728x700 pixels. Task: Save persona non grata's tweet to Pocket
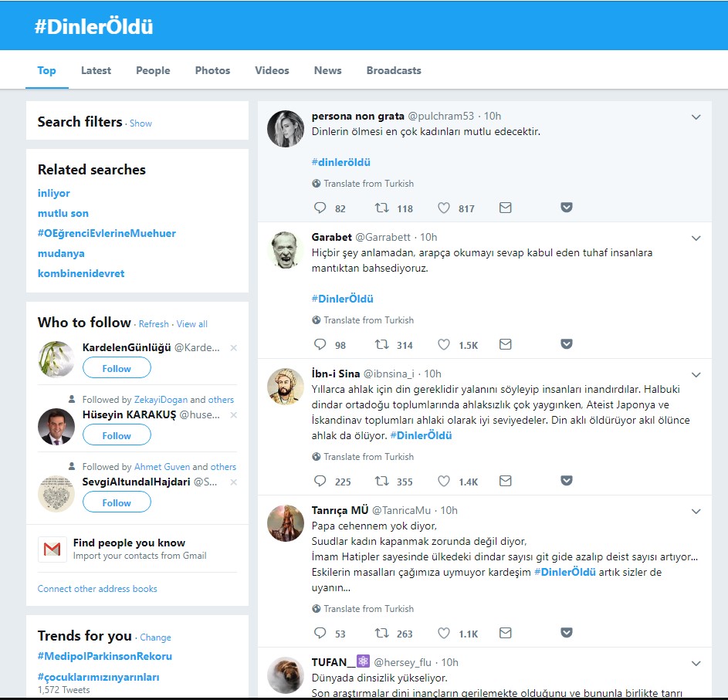[567, 207]
